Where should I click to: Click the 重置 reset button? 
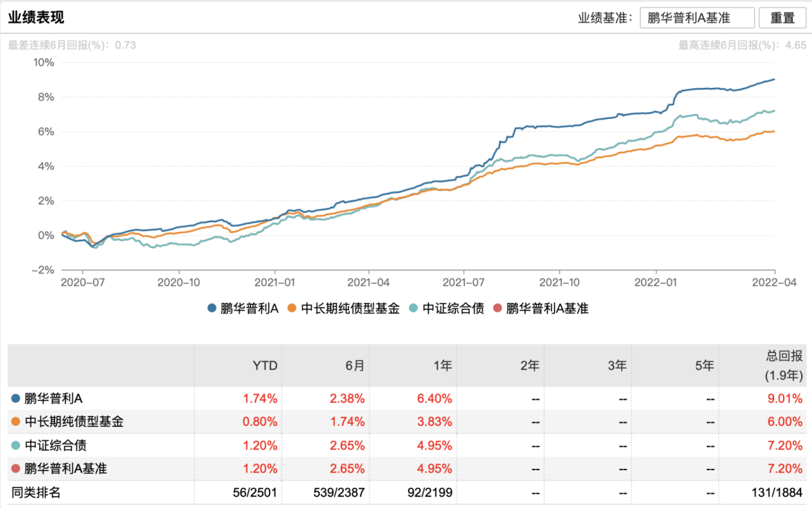tap(782, 18)
